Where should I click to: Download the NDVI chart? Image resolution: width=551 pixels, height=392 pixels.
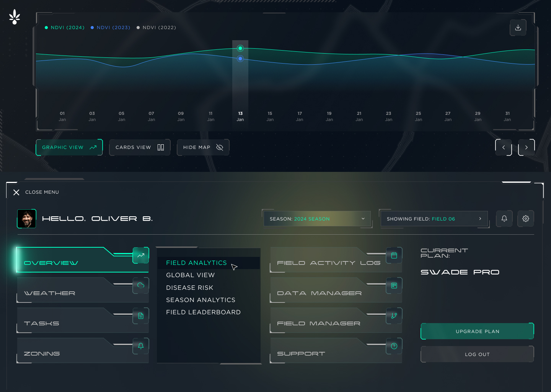pyautogui.click(x=518, y=28)
